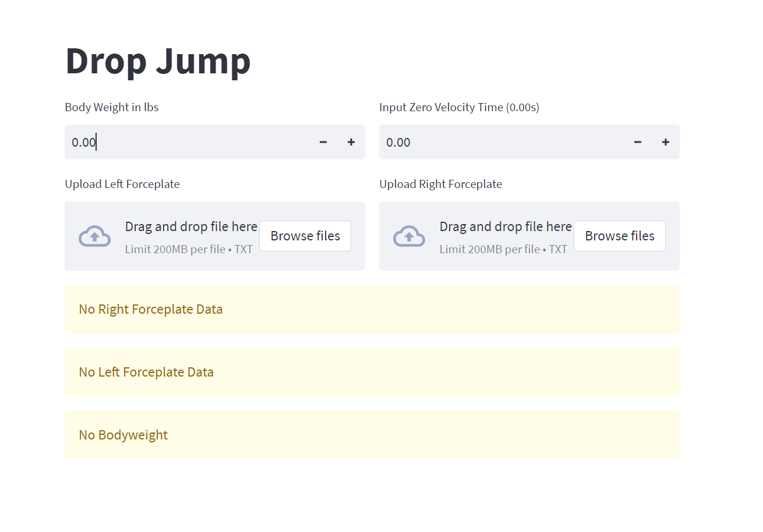
Task: Click the right 'Drag and drop file here' text
Action: [x=506, y=226]
